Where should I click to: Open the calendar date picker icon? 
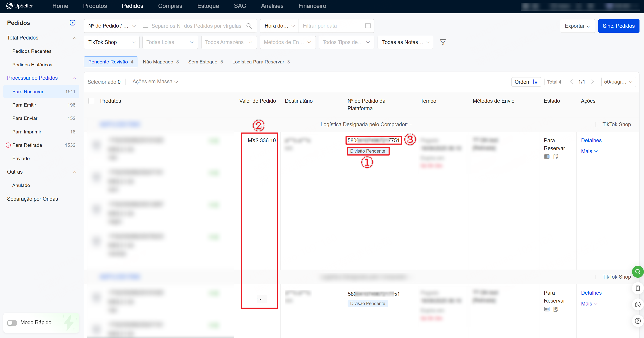click(x=368, y=26)
